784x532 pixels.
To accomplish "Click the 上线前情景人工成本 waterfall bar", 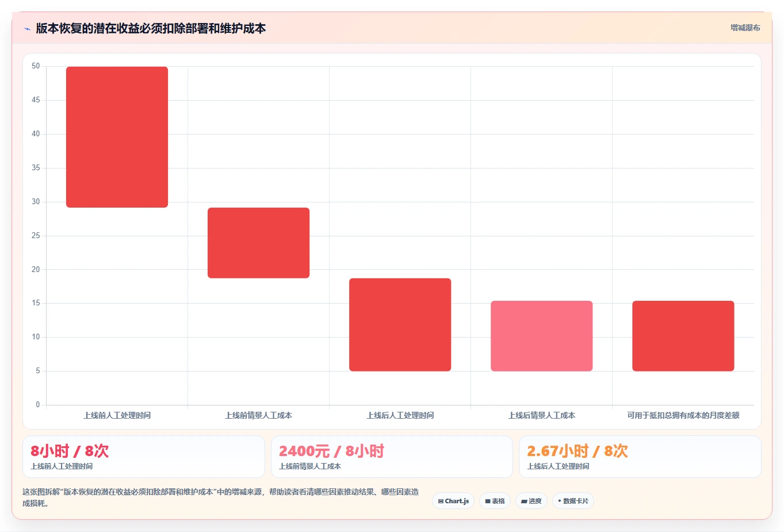I will point(259,243).
